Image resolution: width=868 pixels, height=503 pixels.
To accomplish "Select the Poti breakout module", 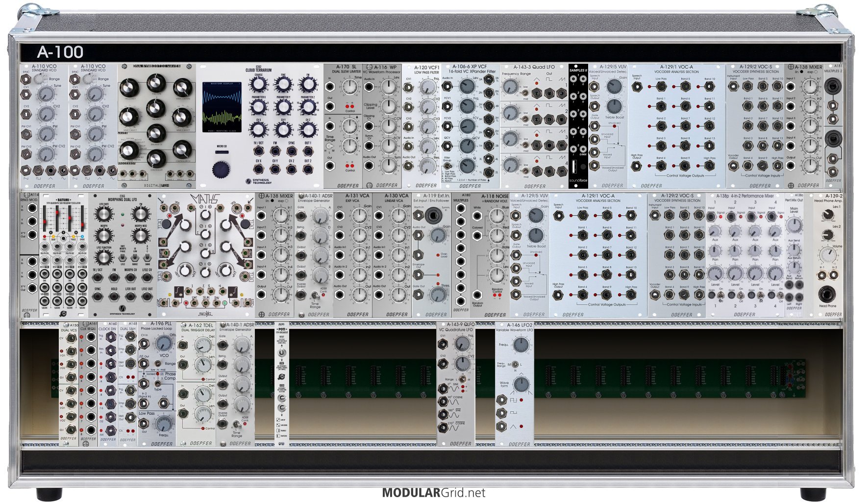I will coord(281,384).
